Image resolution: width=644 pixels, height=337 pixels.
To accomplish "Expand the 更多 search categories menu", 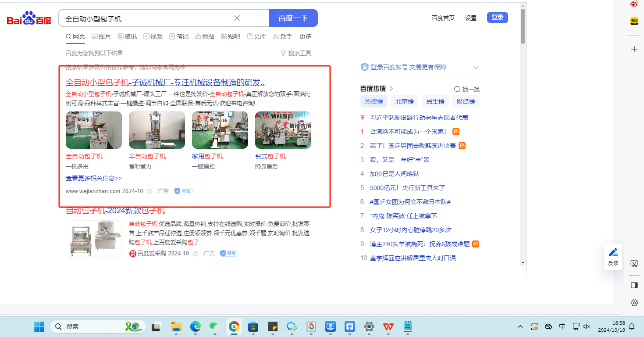I will [306, 36].
